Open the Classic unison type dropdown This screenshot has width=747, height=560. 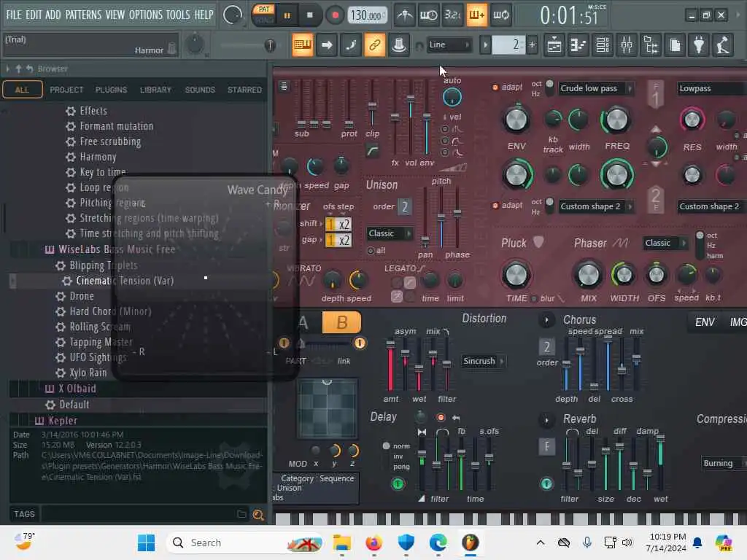click(390, 233)
